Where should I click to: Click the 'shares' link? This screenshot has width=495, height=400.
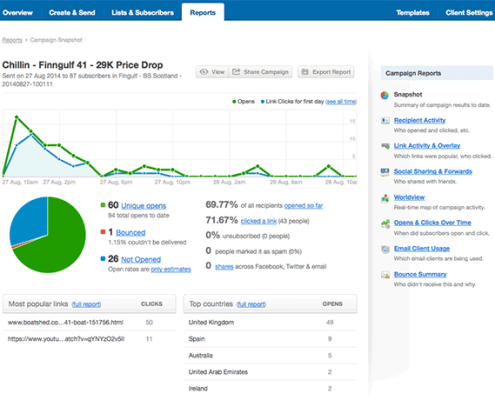[224, 267]
